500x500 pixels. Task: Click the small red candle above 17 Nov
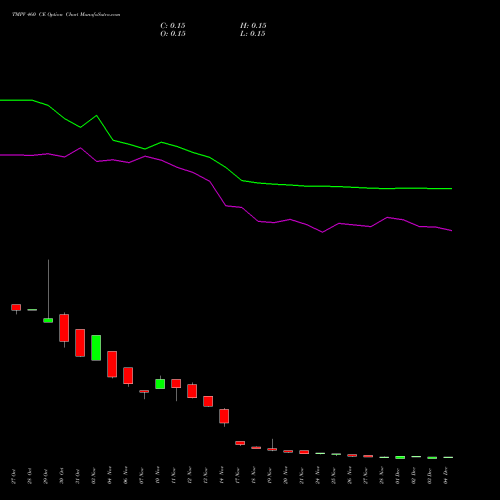click(x=240, y=443)
